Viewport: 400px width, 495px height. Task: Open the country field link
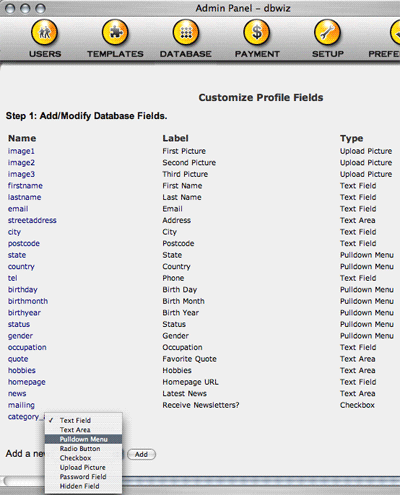coord(21,267)
